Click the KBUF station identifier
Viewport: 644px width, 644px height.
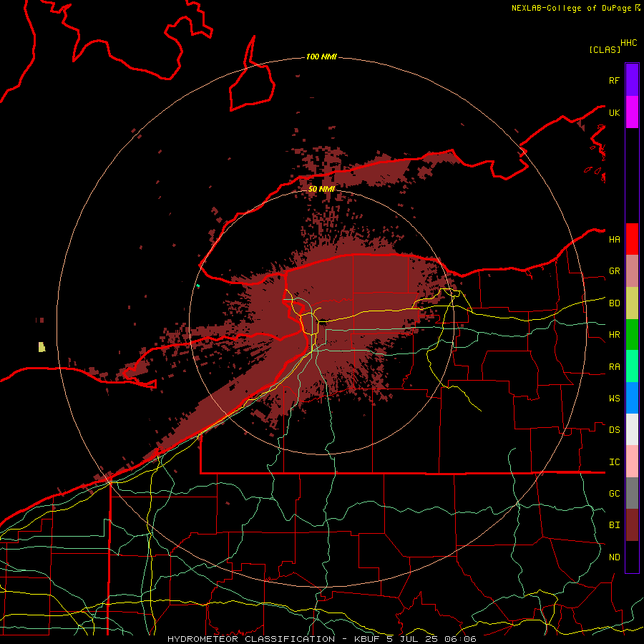(368, 639)
